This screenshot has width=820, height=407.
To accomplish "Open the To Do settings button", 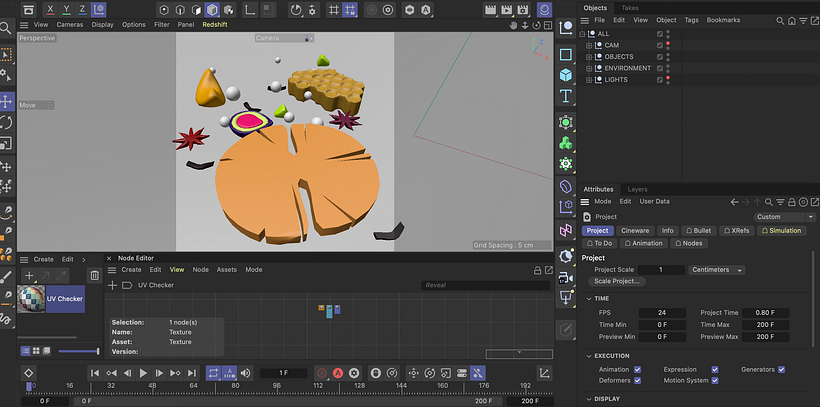I will pos(599,243).
